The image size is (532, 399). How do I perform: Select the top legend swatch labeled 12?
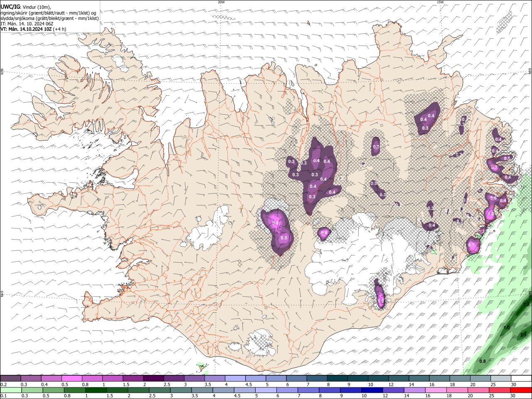(x=399, y=379)
